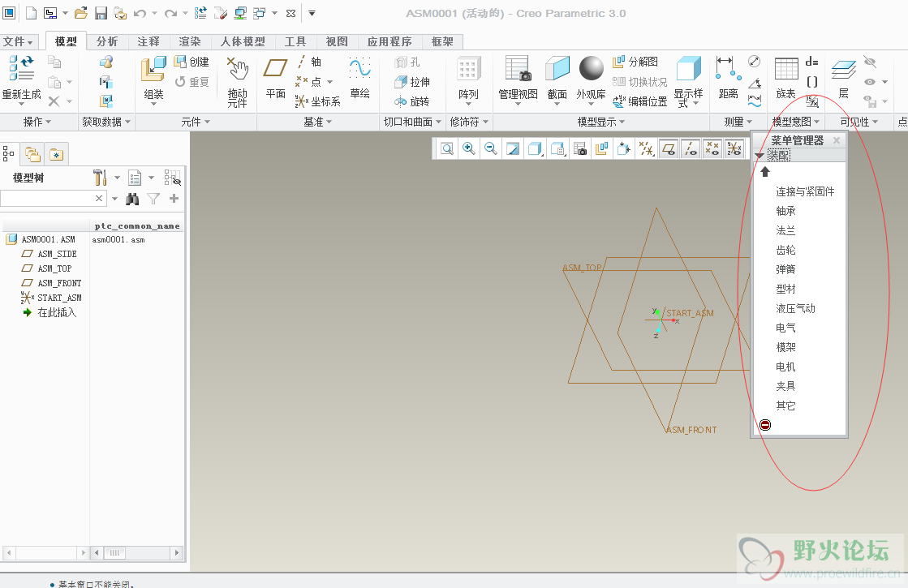Click the red cancel icon in Menu Manager
This screenshot has width=908, height=588.
tap(765, 425)
